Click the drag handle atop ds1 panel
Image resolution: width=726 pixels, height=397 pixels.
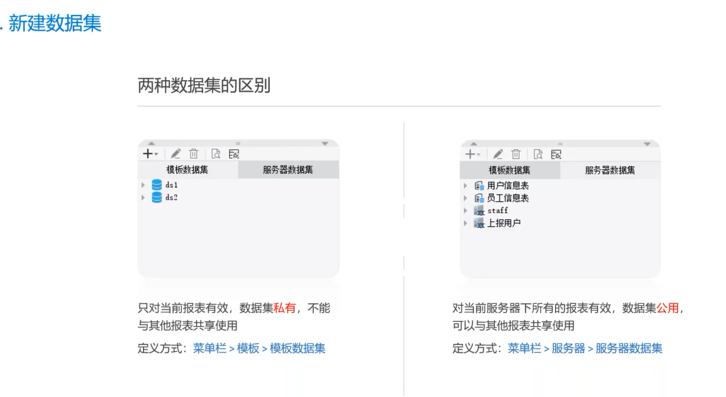point(238,144)
